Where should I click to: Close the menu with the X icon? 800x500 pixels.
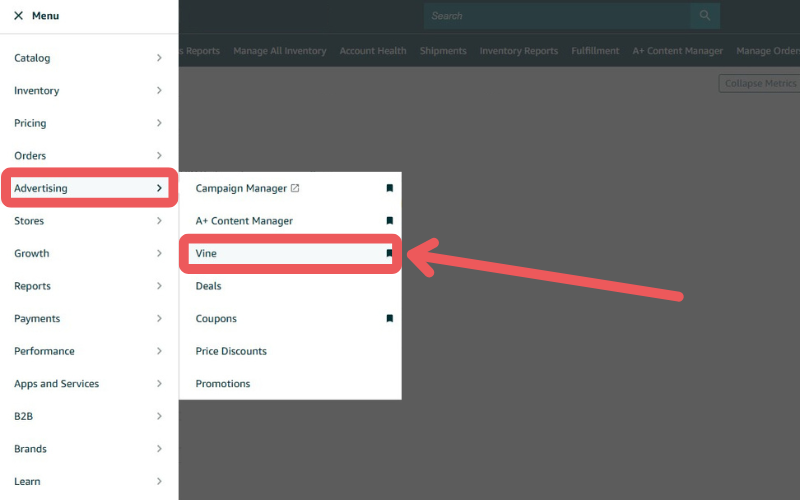(18, 16)
